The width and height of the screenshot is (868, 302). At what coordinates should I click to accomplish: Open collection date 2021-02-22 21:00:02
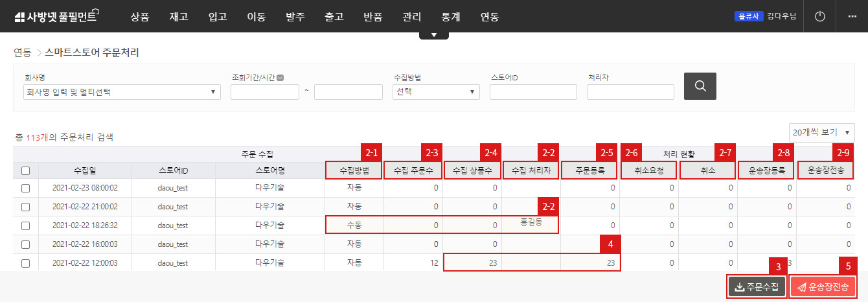pos(85,207)
